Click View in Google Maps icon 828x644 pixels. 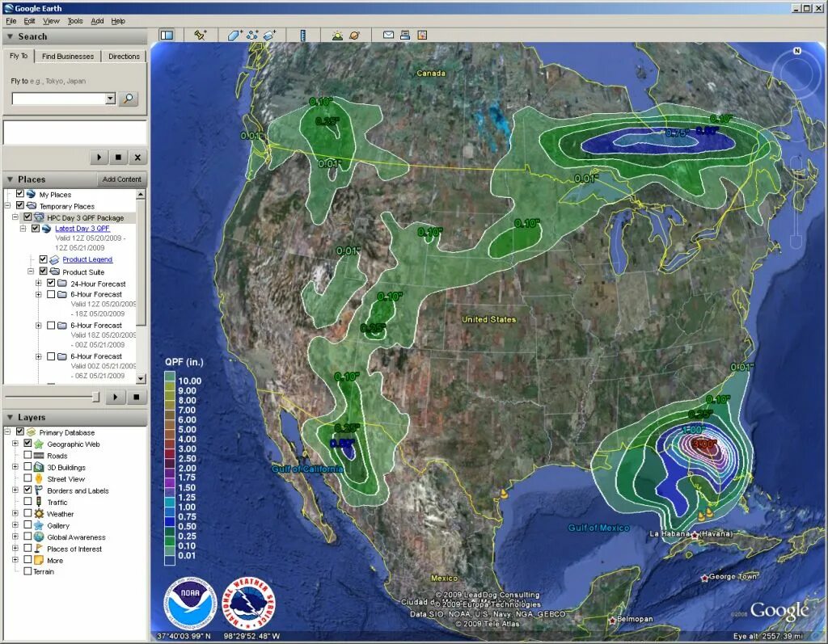point(422,36)
